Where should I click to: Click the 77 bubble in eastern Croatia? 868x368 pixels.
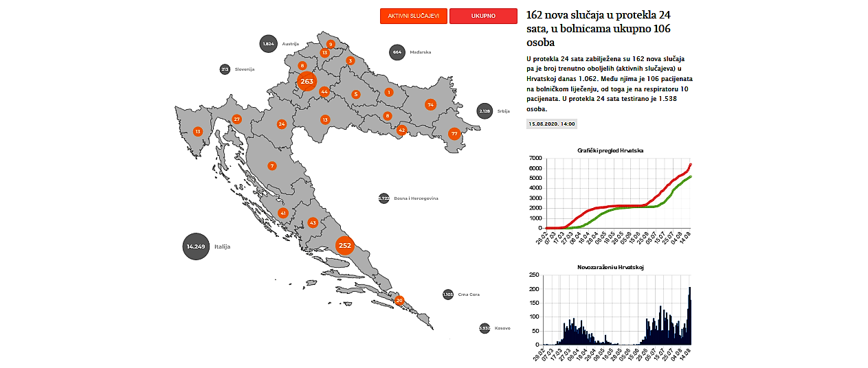454,133
